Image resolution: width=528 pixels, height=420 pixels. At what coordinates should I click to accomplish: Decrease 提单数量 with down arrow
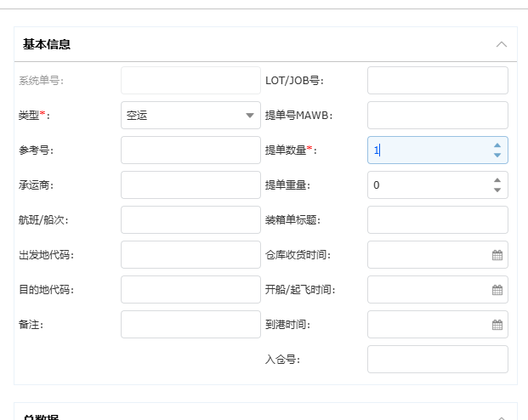(x=497, y=155)
